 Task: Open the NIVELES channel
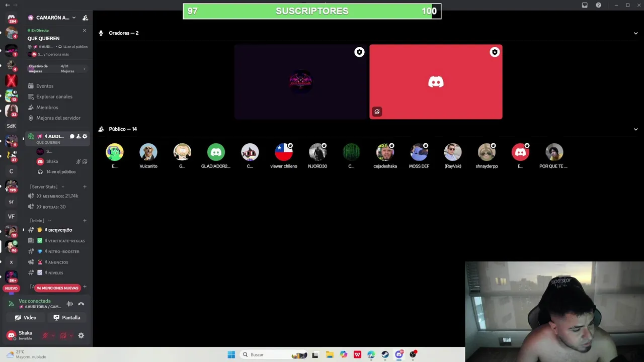click(58, 273)
